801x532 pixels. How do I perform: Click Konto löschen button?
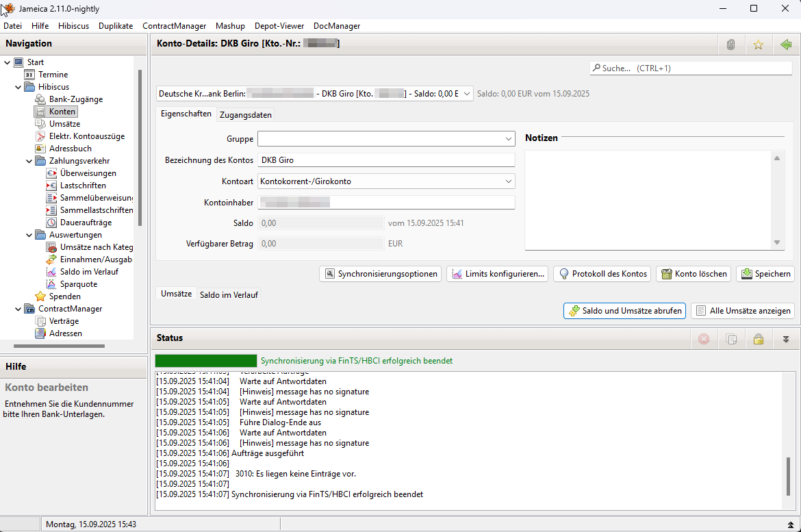click(694, 274)
